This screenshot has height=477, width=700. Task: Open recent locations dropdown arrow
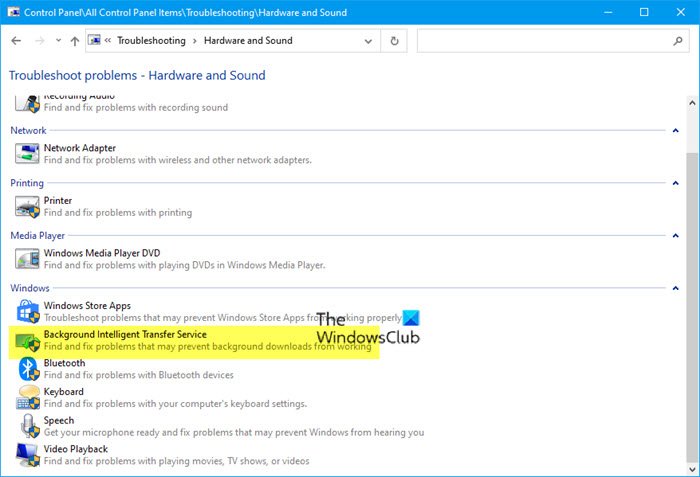[58, 41]
